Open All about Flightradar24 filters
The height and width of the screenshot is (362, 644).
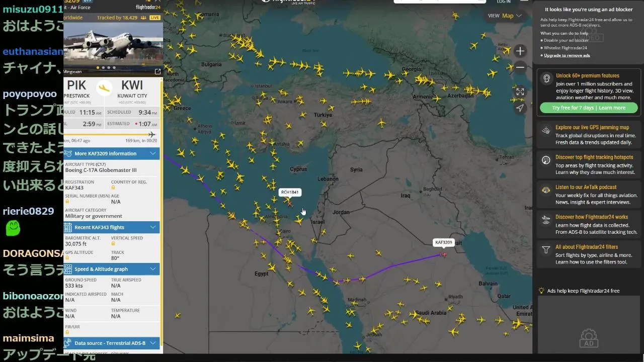pos(589,254)
